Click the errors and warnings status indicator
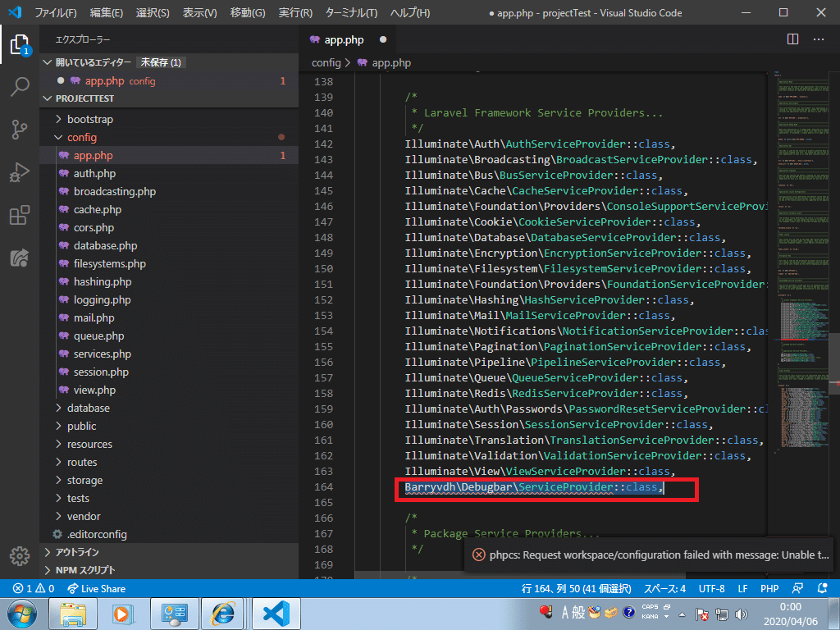The height and width of the screenshot is (630, 840). [x=33, y=588]
